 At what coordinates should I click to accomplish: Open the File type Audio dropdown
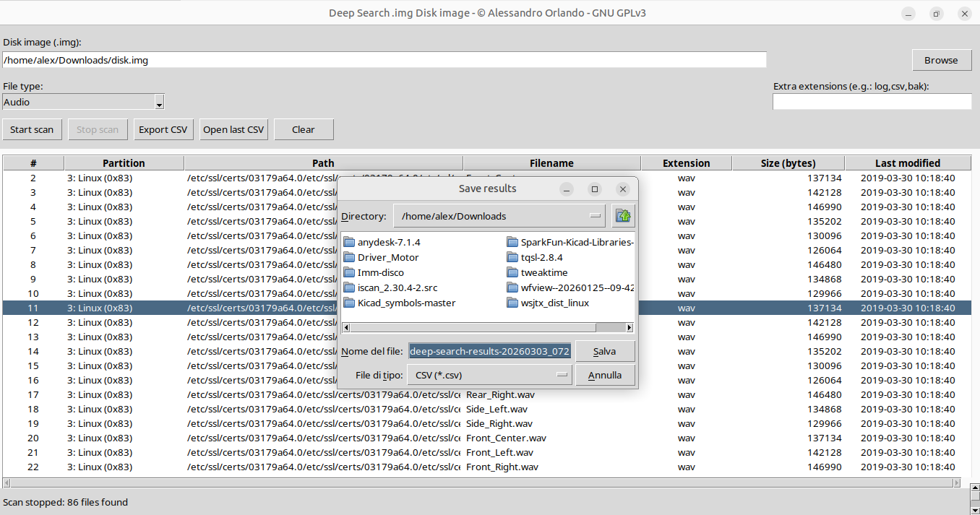tap(83, 102)
